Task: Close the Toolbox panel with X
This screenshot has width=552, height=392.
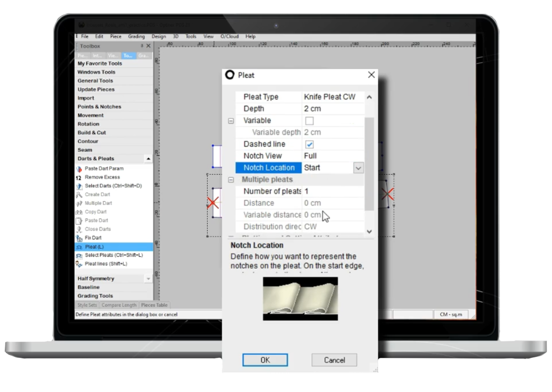Action: (x=148, y=46)
